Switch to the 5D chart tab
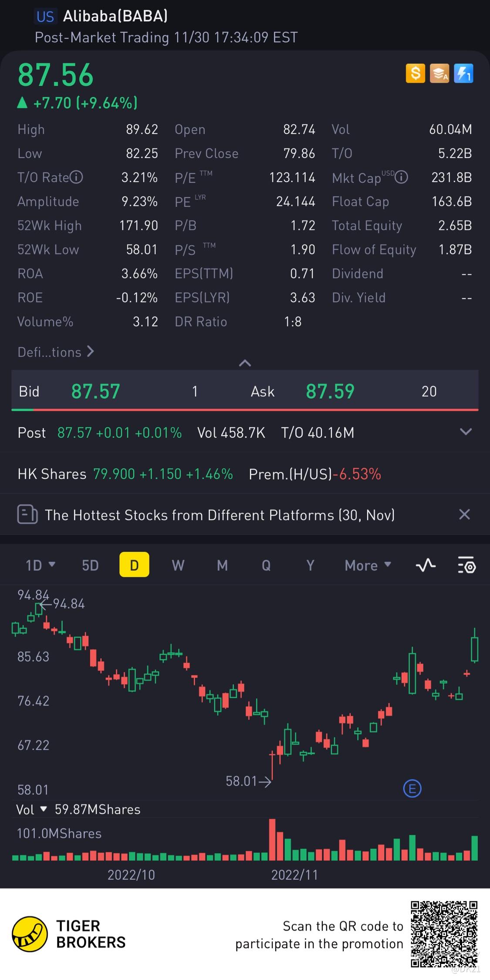Image resolution: width=490 pixels, height=980 pixels. point(90,565)
